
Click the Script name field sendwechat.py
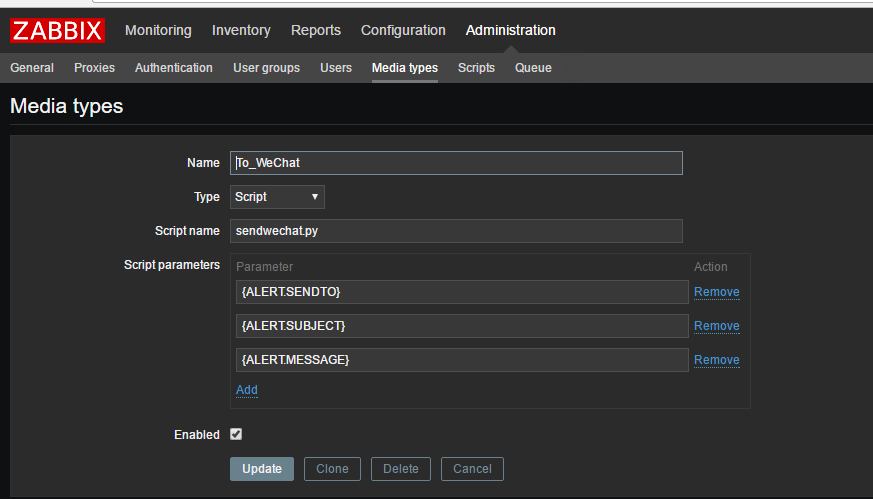[456, 231]
